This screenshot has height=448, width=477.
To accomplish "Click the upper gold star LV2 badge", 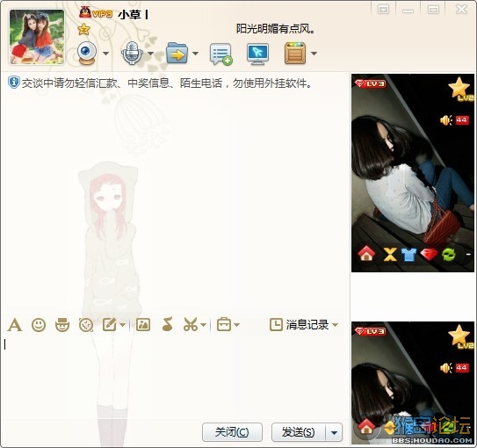I will pyautogui.click(x=460, y=89).
